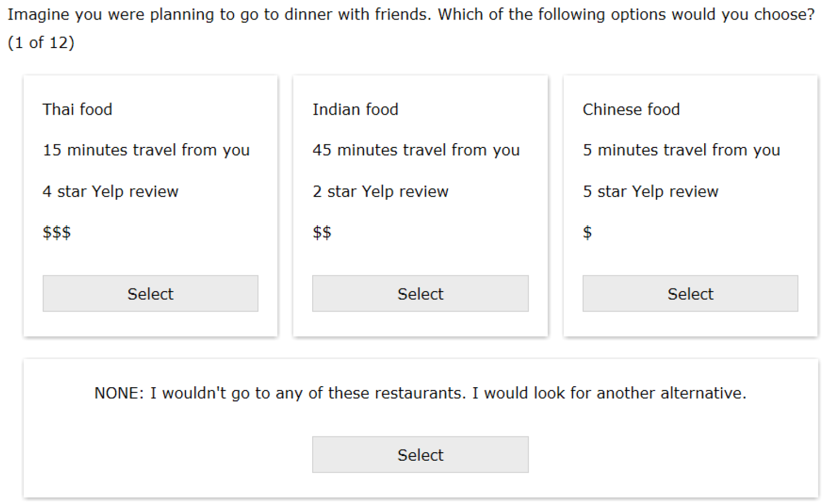Click the 5 minutes travel text
The width and height of the screenshot is (832, 504).
[x=681, y=150]
